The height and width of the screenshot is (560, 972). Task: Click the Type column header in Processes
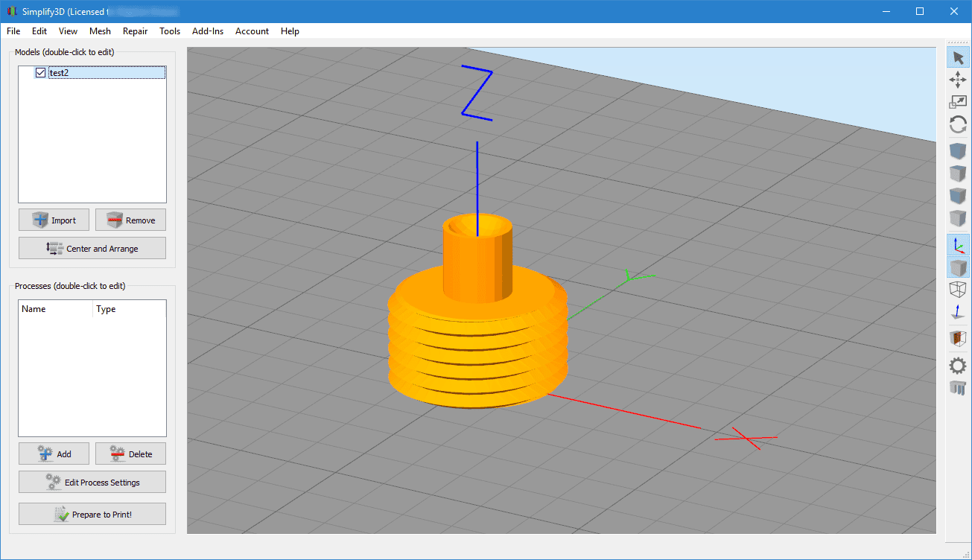click(107, 309)
